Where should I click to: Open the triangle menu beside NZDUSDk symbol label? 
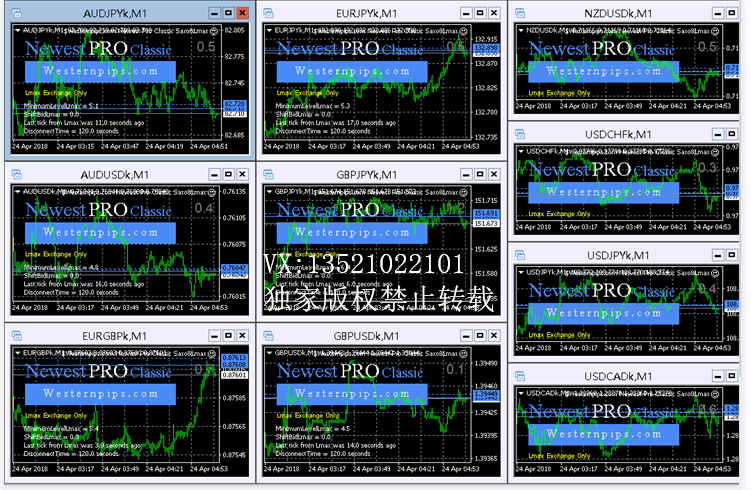(x=521, y=30)
